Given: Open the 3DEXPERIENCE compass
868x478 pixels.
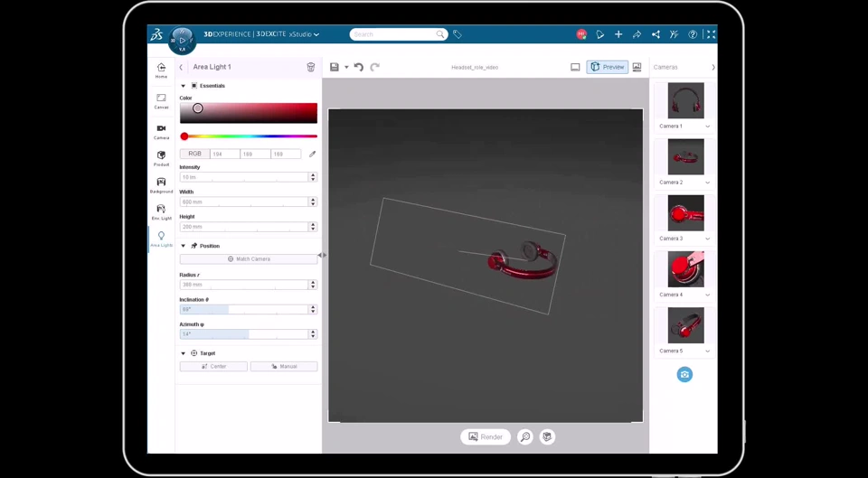Looking at the screenshot, I should 182,41.
